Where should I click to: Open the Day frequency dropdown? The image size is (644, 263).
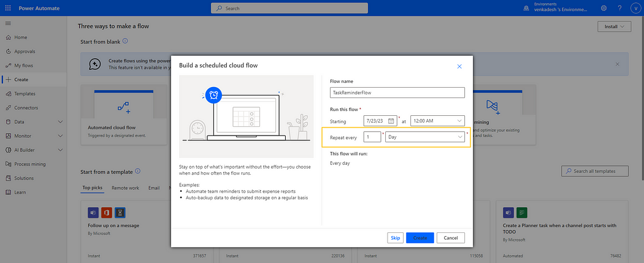(x=424, y=137)
